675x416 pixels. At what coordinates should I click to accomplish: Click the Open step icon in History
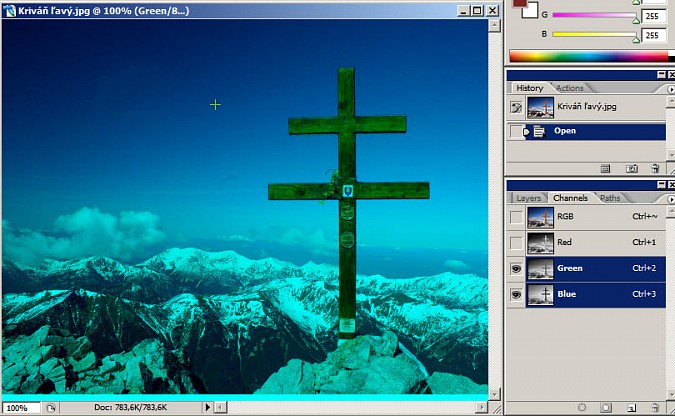coord(539,131)
